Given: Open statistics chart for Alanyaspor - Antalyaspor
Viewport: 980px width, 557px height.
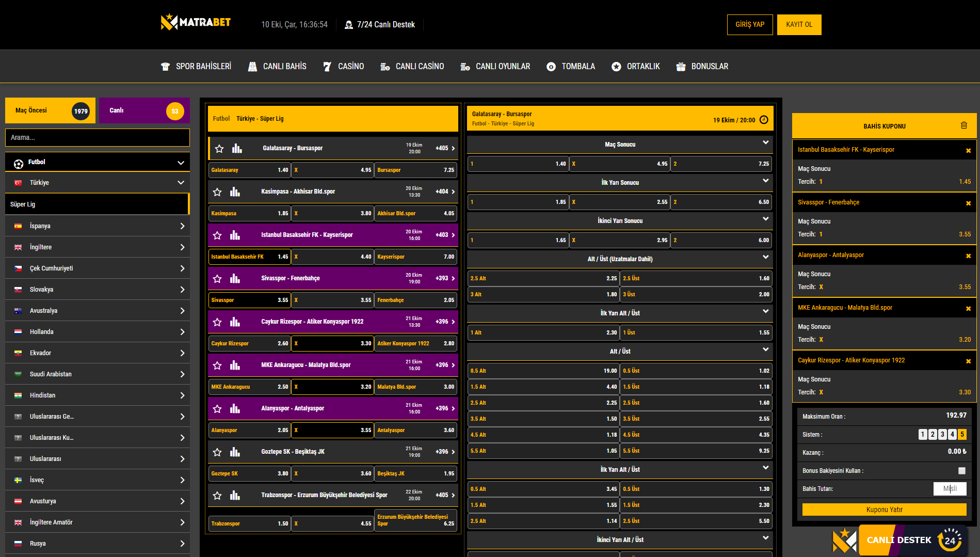Looking at the screenshot, I should click(x=235, y=409).
